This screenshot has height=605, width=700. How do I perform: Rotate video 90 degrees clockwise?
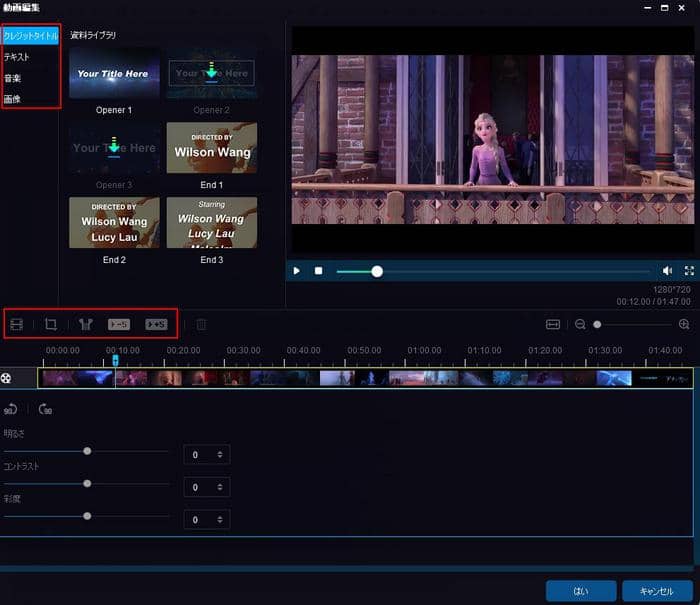click(45, 409)
